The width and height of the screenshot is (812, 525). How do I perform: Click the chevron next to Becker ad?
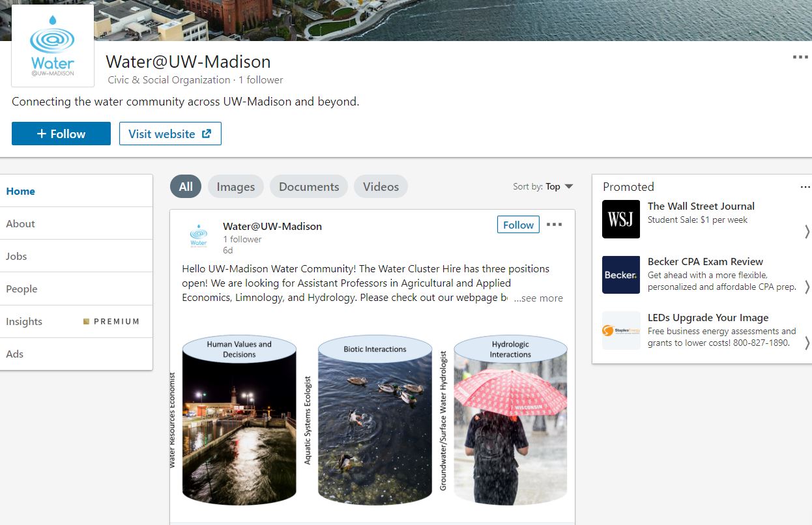click(x=807, y=287)
